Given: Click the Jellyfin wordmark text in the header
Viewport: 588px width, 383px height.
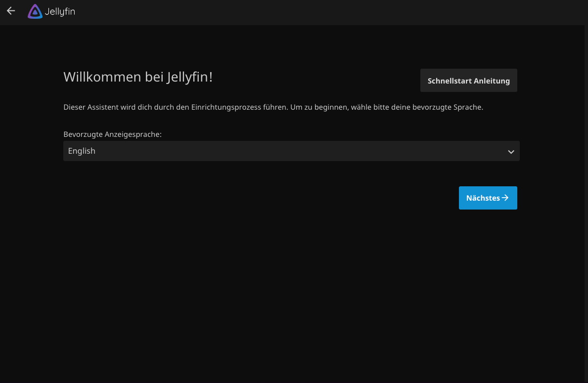Looking at the screenshot, I should point(60,11).
